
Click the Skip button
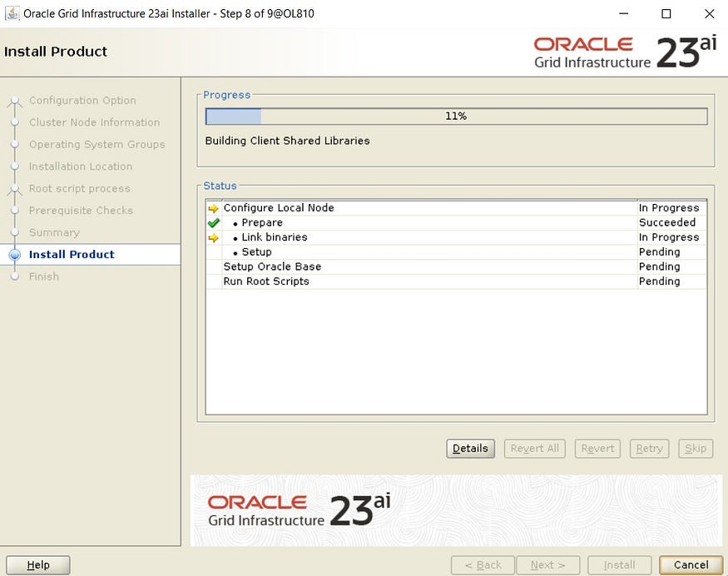point(696,449)
